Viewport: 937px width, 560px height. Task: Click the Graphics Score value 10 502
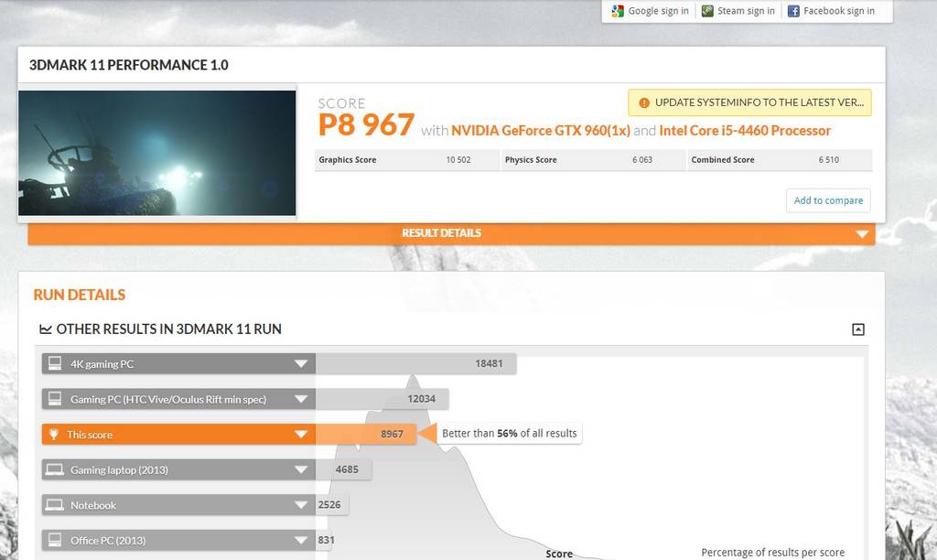coord(458,159)
